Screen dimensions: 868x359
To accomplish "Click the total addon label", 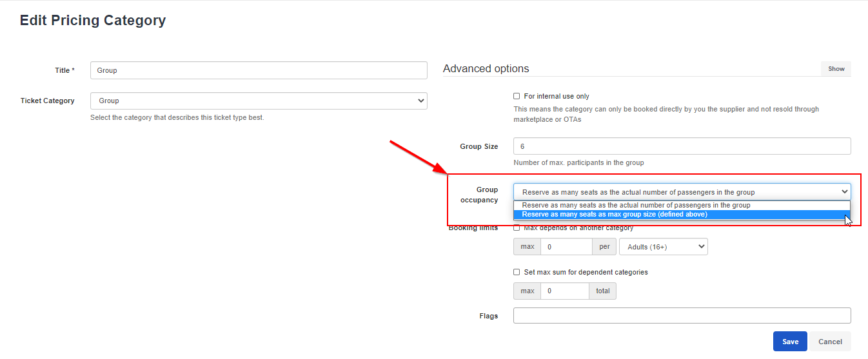I will (603, 291).
